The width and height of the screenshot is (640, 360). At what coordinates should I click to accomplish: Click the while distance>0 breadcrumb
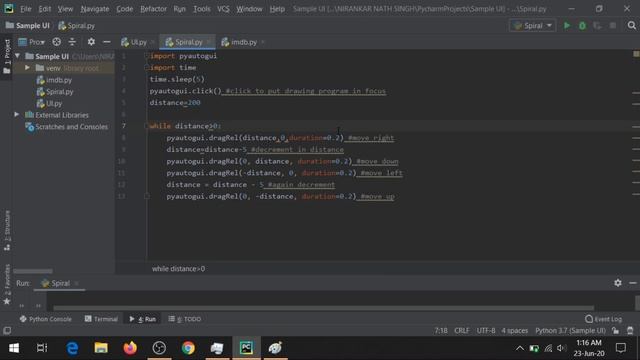178,269
